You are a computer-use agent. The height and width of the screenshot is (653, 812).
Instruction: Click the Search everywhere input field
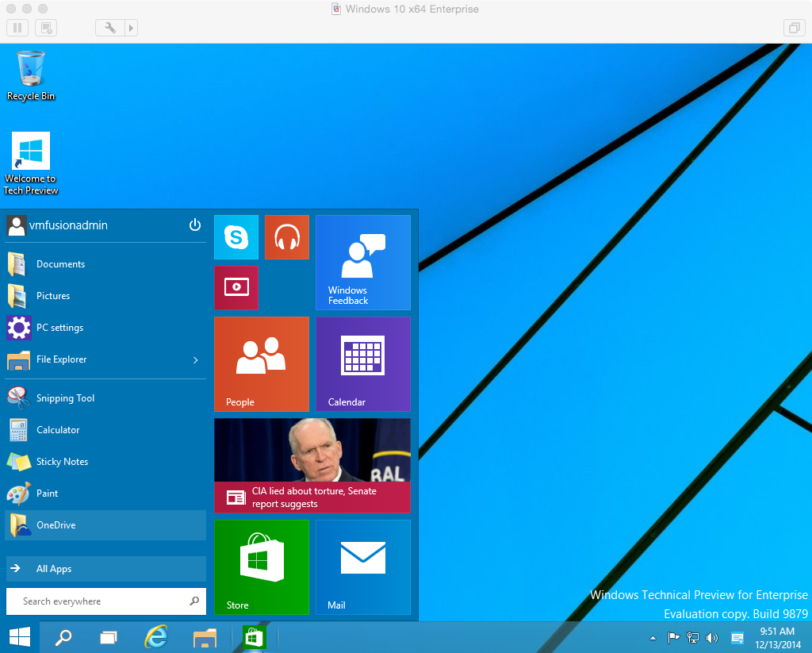point(105,601)
